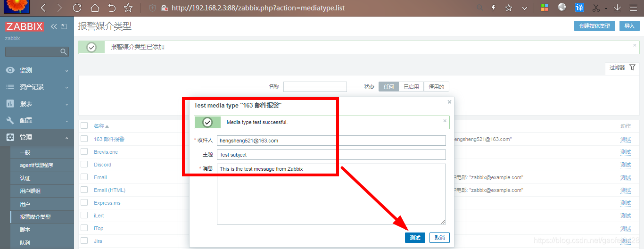Go back with the browser back arrow
Image resolution: width=644 pixels, height=249 pixels.
point(43,8)
